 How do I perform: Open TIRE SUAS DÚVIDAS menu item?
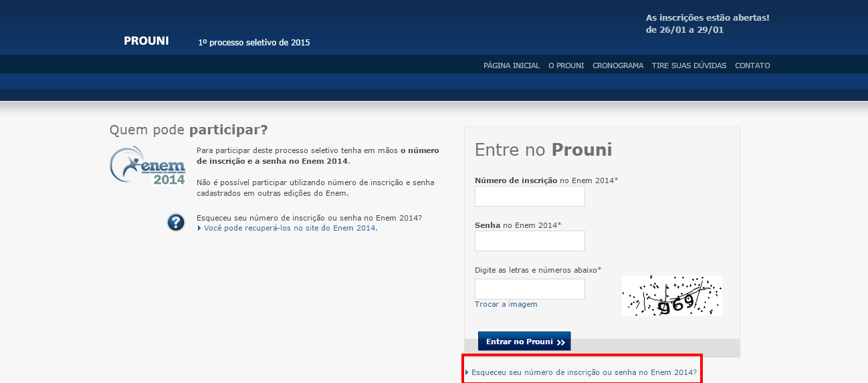[x=689, y=66]
